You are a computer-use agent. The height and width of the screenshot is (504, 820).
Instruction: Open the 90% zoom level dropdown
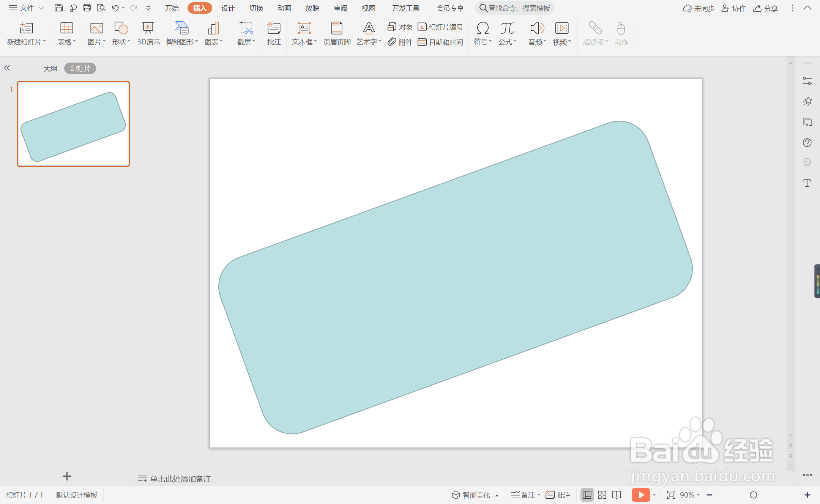690,495
